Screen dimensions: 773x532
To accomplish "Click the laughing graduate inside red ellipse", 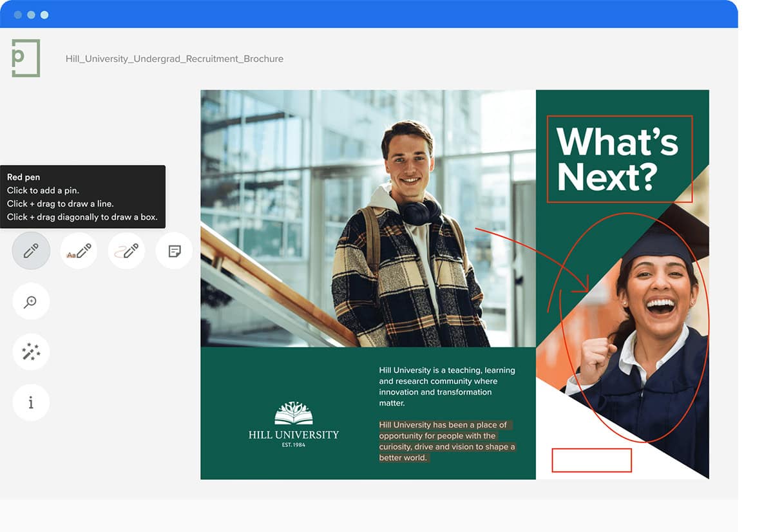I will (651, 303).
